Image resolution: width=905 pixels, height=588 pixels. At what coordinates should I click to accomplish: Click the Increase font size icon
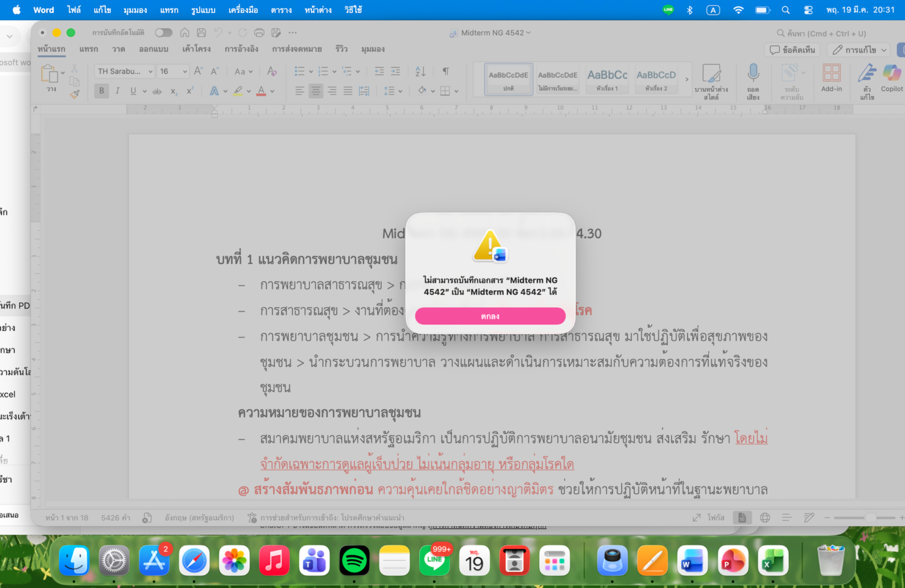click(x=199, y=71)
